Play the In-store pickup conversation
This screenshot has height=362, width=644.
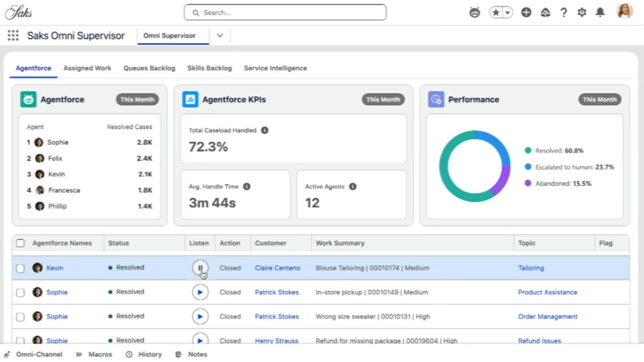[200, 292]
